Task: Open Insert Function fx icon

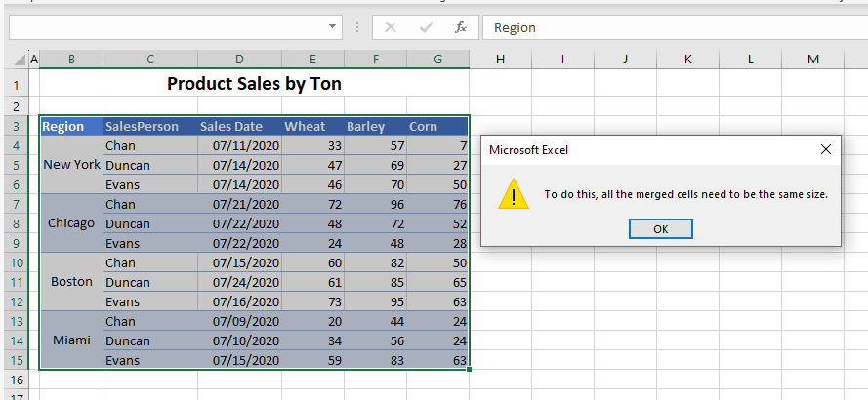Action: [461, 27]
